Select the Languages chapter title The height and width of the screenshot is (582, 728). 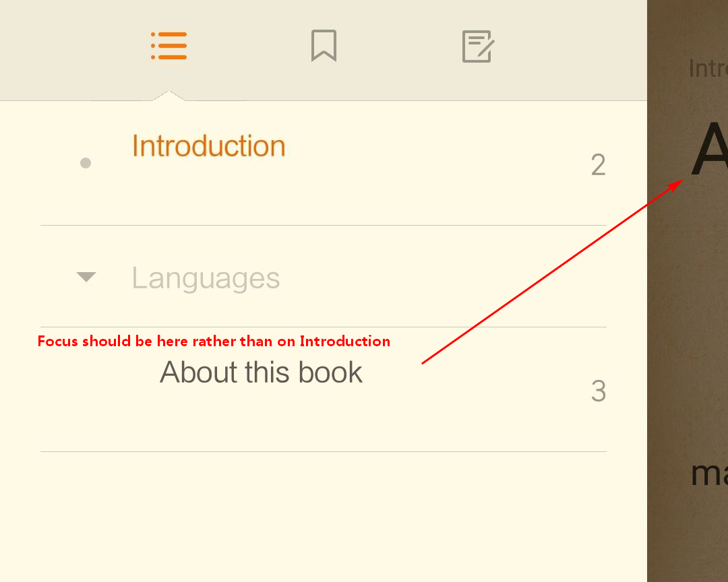206,278
